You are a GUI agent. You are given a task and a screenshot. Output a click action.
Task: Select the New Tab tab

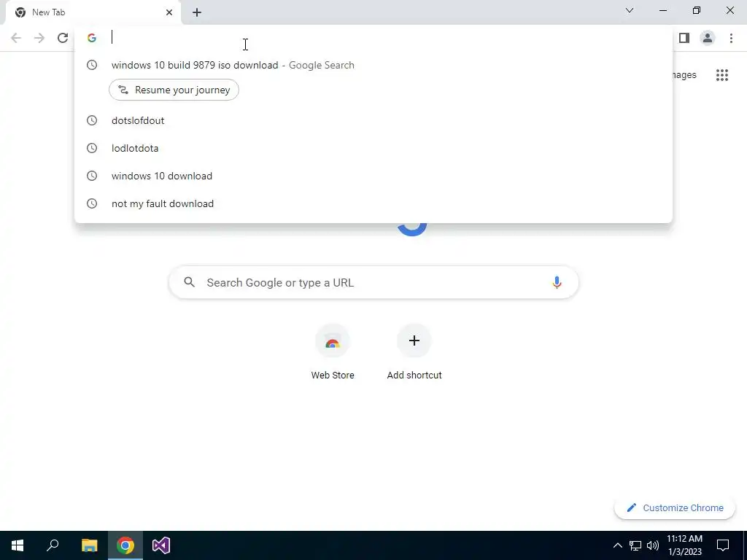pyautogui.click(x=93, y=12)
